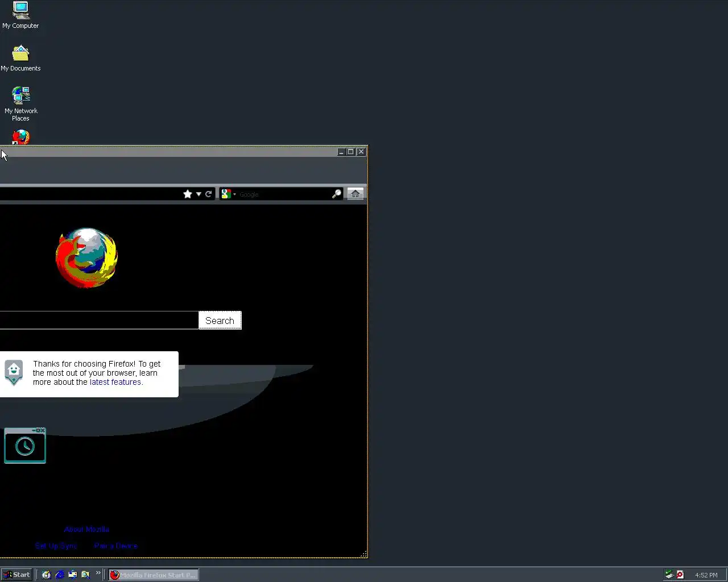Select Mozilla Firefox Start Page taskbar button

[x=154, y=575]
